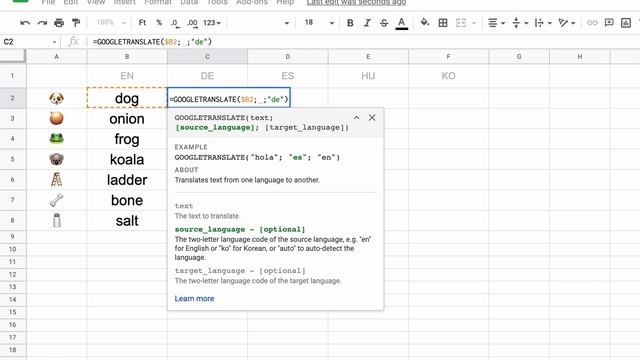Viewport: 640px width, 360px height.
Task: Decrease decimal places
Action: coord(175,23)
